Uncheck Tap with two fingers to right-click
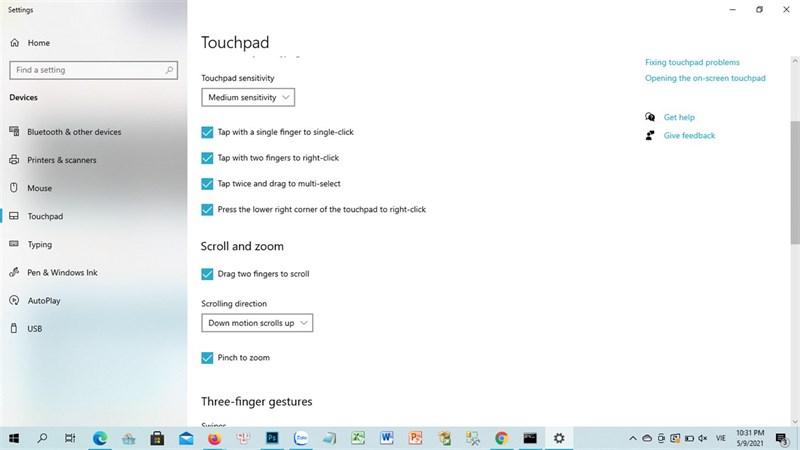Image resolution: width=800 pixels, height=450 pixels. click(207, 158)
